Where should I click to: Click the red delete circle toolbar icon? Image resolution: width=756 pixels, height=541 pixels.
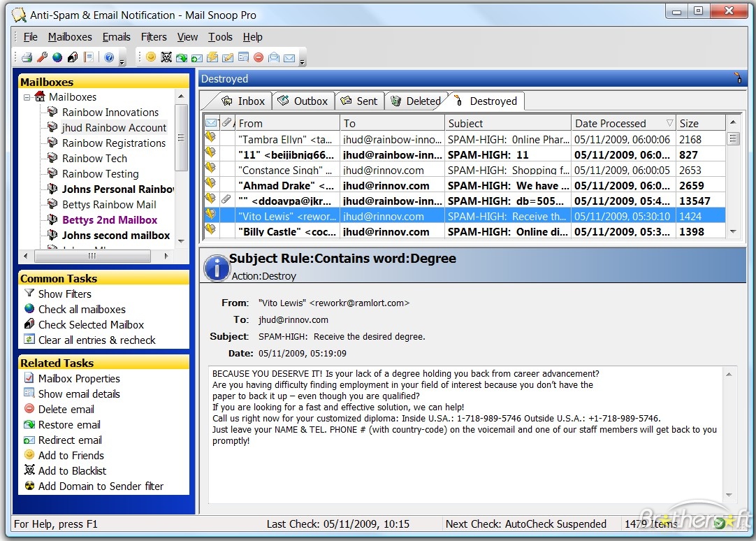(259, 57)
